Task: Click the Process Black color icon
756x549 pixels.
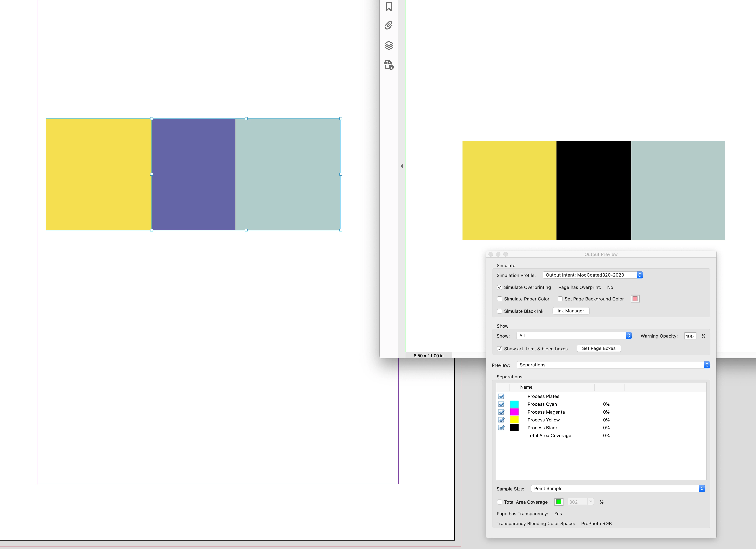Action: (x=514, y=428)
